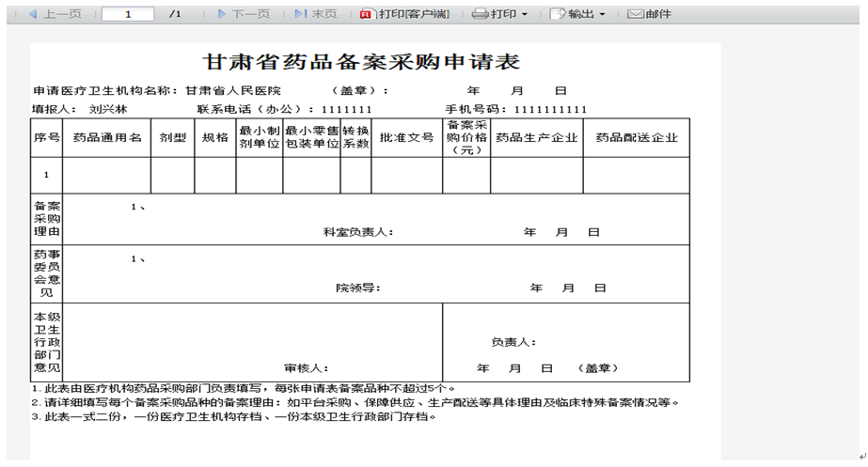The width and height of the screenshot is (868, 467).
Task: Click the 规格 column header
Action: click(x=215, y=137)
